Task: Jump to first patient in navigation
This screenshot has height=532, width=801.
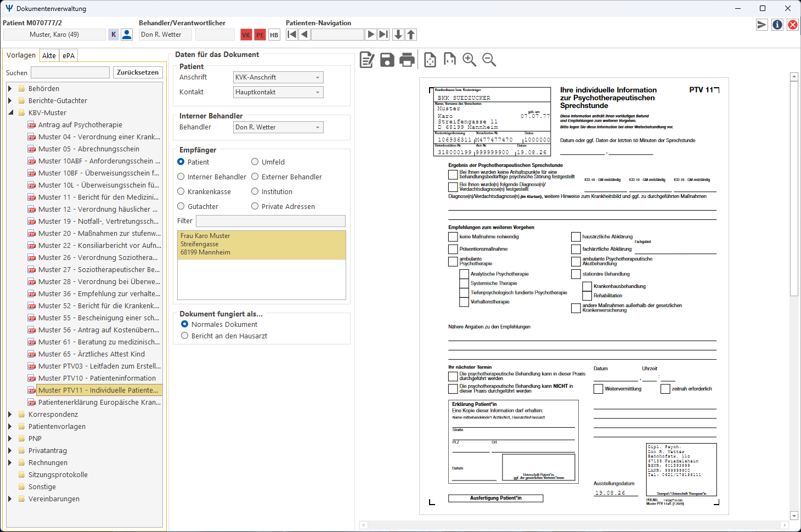Action: [x=292, y=35]
